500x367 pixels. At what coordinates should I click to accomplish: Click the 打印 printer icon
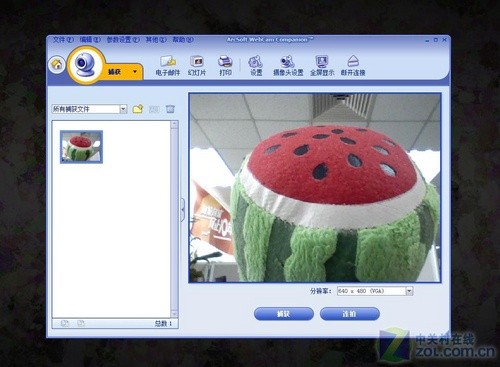(x=225, y=61)
